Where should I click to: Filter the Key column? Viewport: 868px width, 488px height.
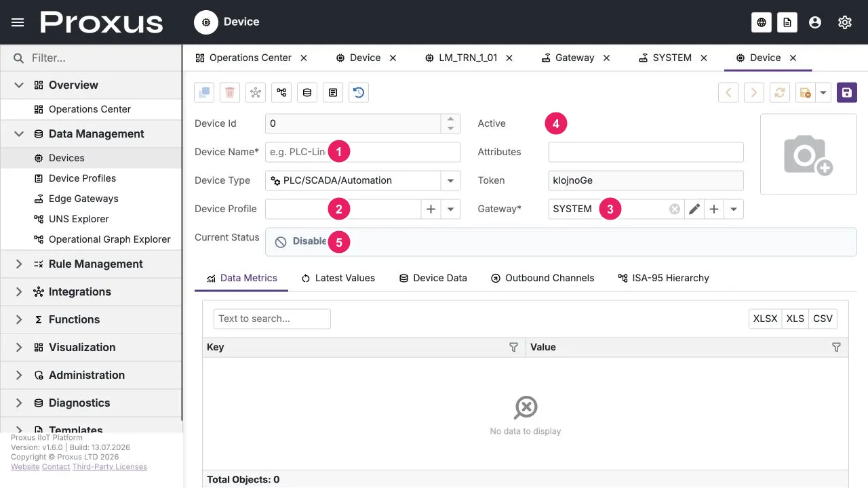[514, 347]
